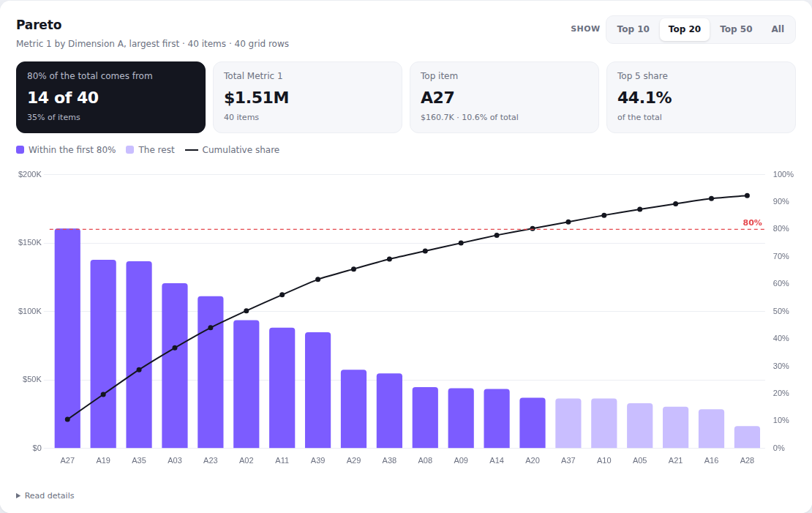Click the 'Within the first 80%' legend swatch
The image size is (812, 513).
click(20, 150)
